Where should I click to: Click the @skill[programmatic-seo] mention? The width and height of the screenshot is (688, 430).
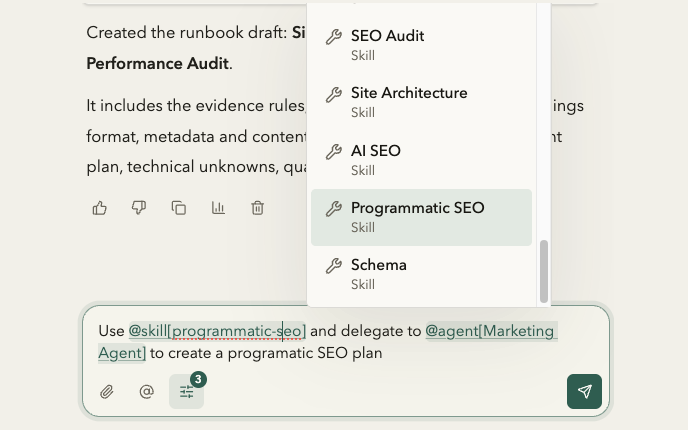pos(217,331)
